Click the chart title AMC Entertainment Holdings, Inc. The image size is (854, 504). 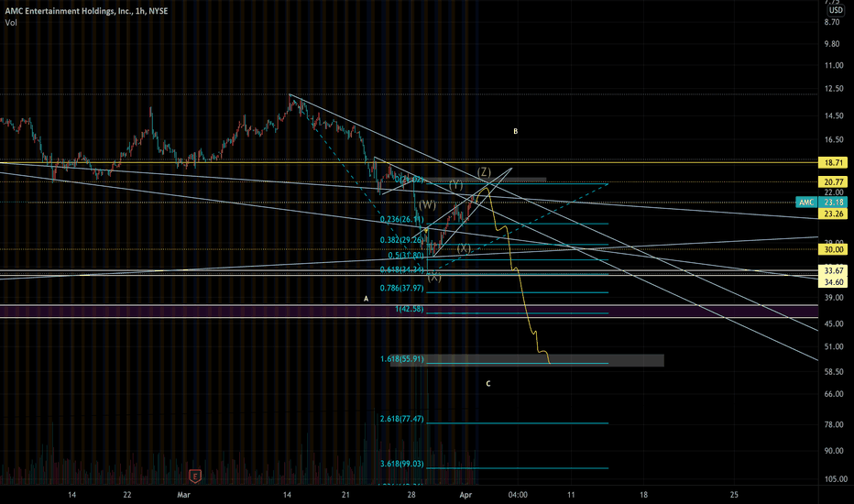click(68, 11)
